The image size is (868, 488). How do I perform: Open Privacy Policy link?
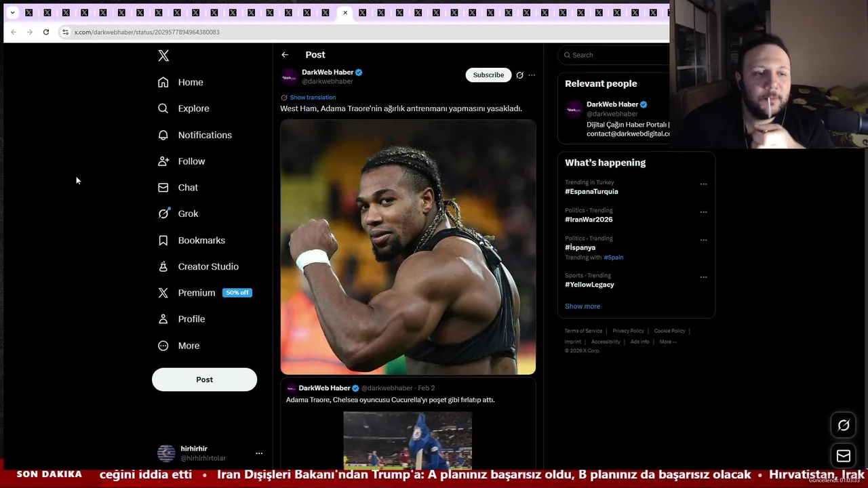(x=628, y=331)
